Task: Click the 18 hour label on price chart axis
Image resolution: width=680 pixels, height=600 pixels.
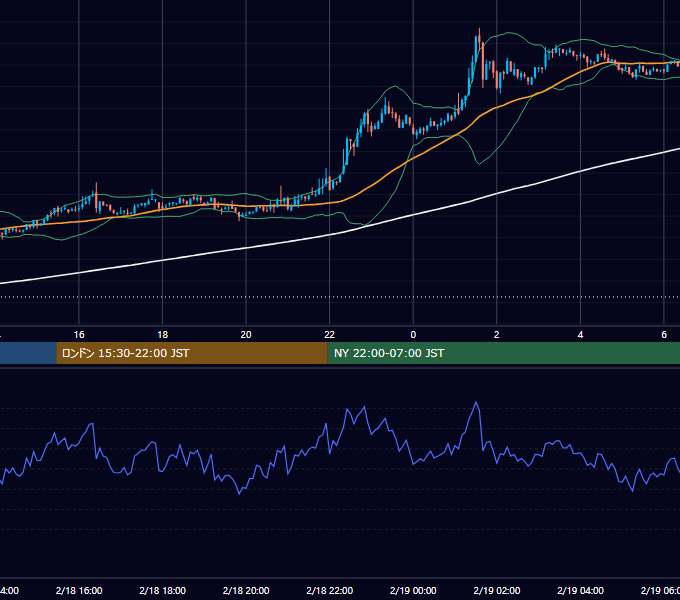Action: (163, 335)
